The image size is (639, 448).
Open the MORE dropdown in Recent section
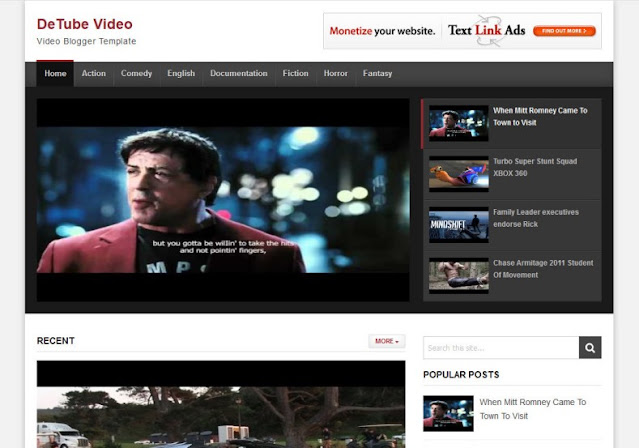point(387,341)
